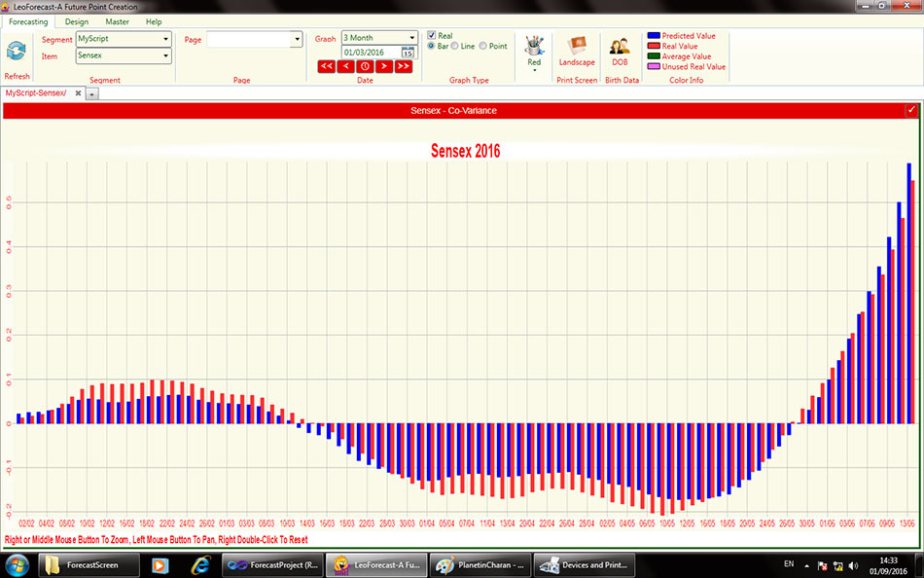Open the Segment MyScript dropdown

coord(165,39)
